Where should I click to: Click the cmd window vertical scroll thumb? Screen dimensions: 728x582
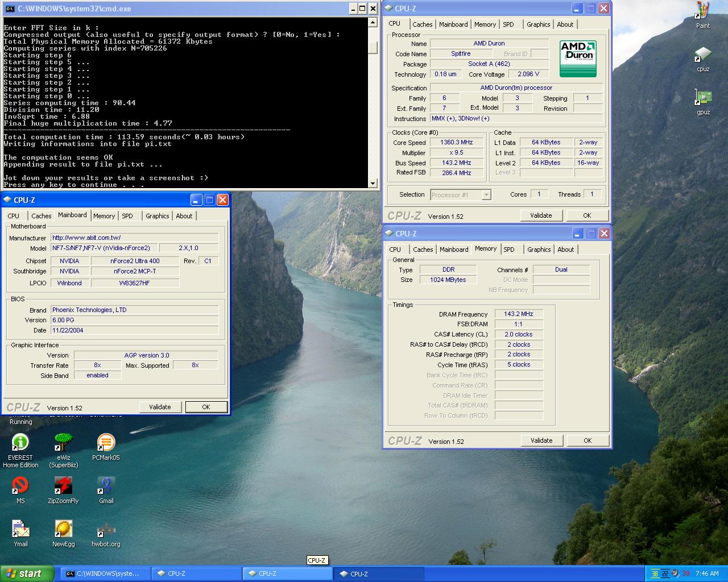point(373,47)
